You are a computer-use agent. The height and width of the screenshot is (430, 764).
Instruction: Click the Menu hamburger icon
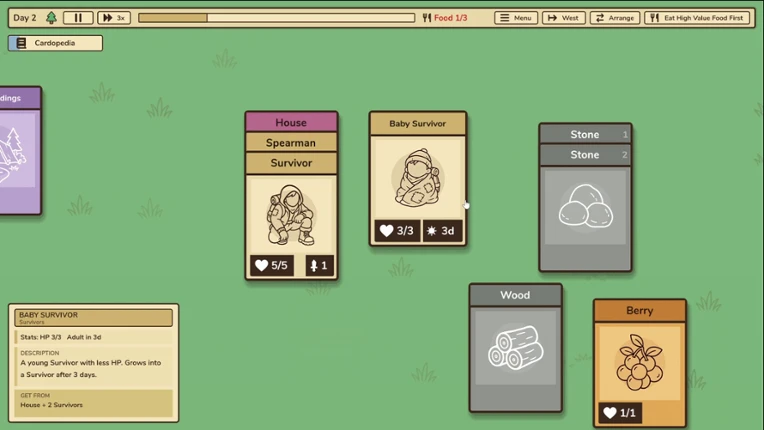505,18
